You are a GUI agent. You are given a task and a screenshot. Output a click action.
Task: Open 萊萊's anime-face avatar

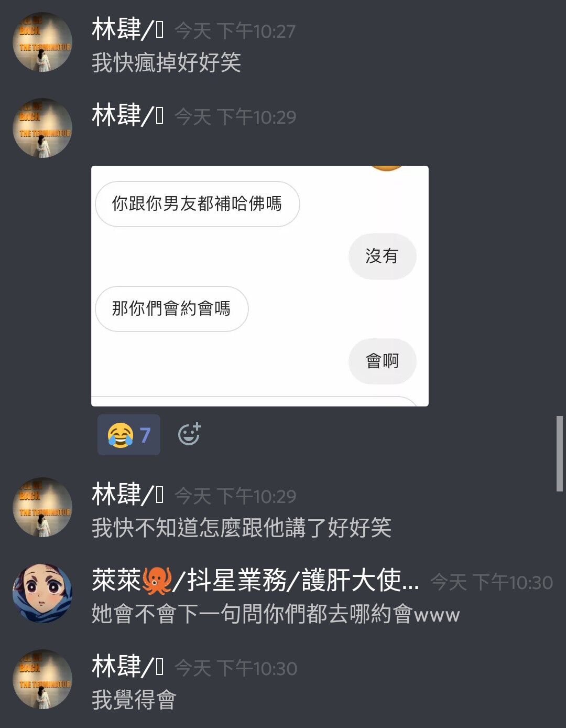coord(42,593)
